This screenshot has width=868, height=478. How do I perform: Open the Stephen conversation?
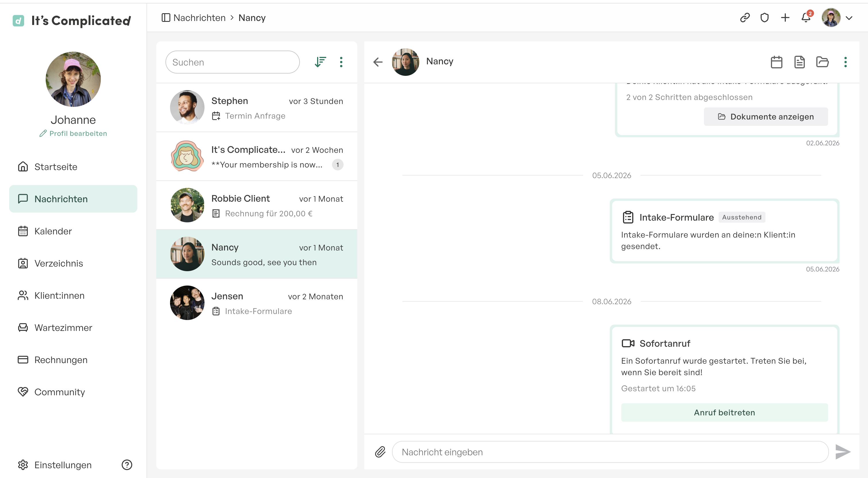tap(257, 107)
